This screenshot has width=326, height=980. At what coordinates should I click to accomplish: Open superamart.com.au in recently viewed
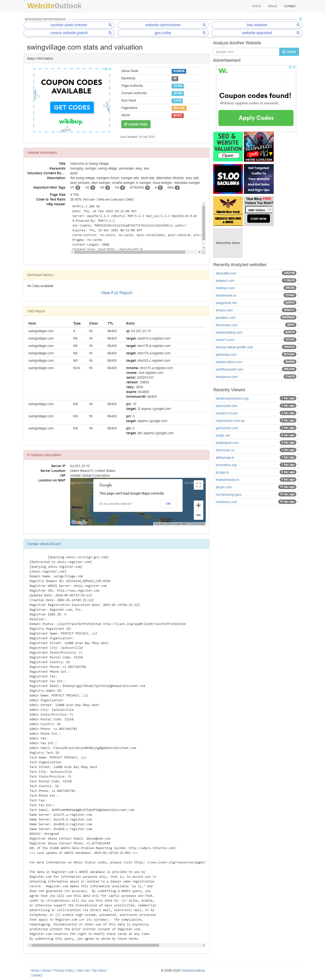[x=230, y=421]
